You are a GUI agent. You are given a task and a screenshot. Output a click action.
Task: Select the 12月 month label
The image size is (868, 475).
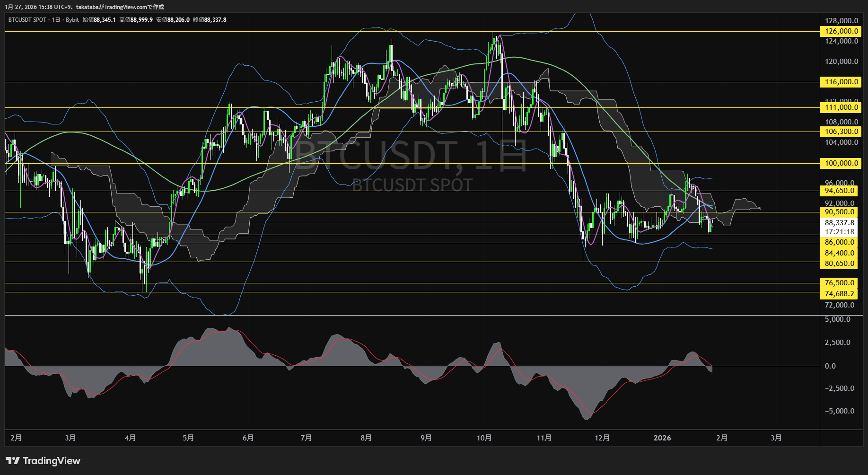pyautogui.click(x=603, y=438)
